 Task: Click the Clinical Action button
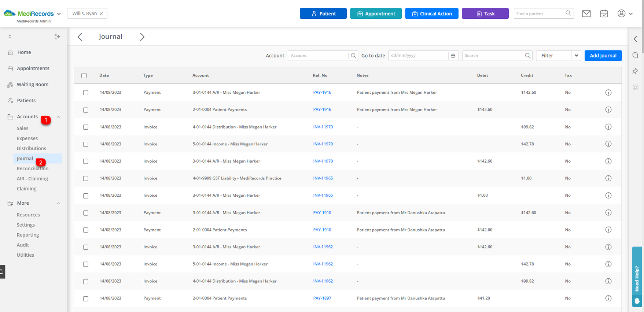[432, 14]
